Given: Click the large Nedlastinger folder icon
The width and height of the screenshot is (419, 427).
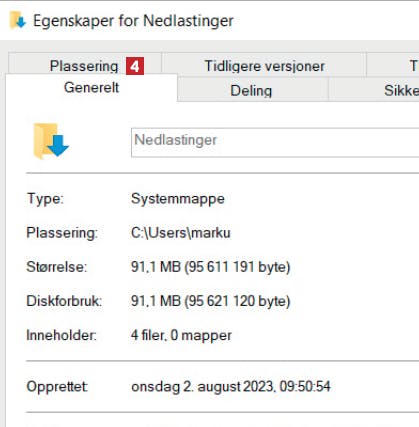Looking at the screenshot, I should [51, 141].
